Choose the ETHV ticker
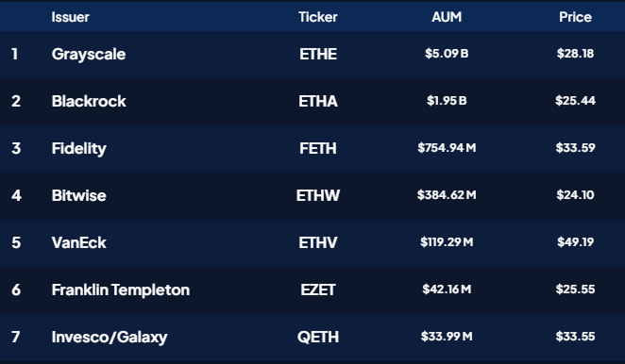This screenshot has height=364, width=625. 318,242
